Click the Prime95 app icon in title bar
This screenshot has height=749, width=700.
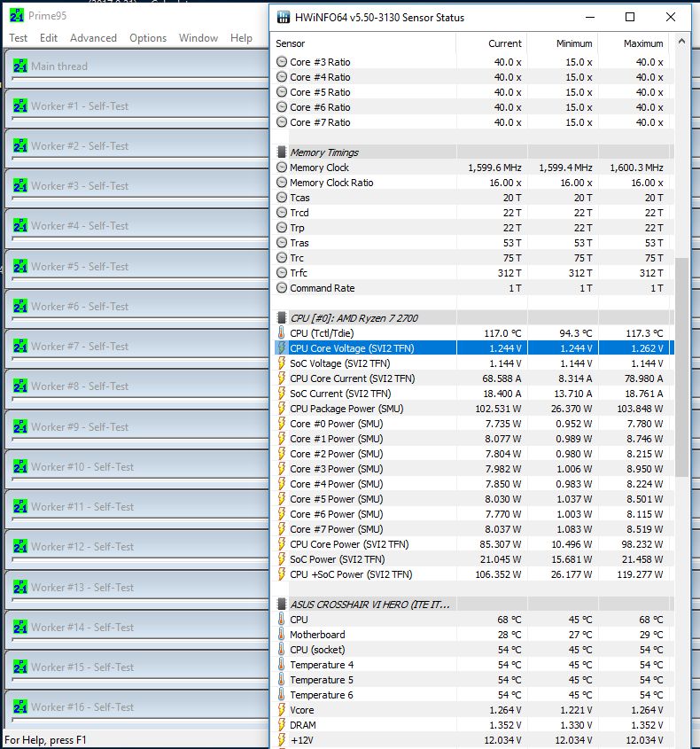pos(16,15)
